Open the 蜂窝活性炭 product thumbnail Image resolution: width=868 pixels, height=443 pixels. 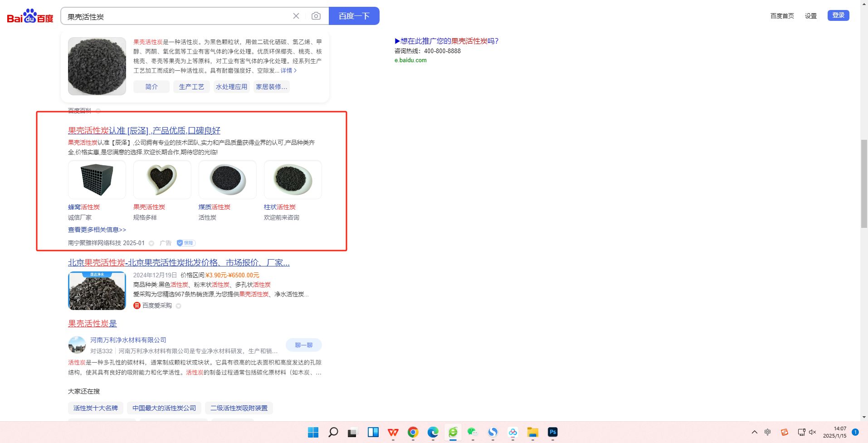tap(97, 180)
